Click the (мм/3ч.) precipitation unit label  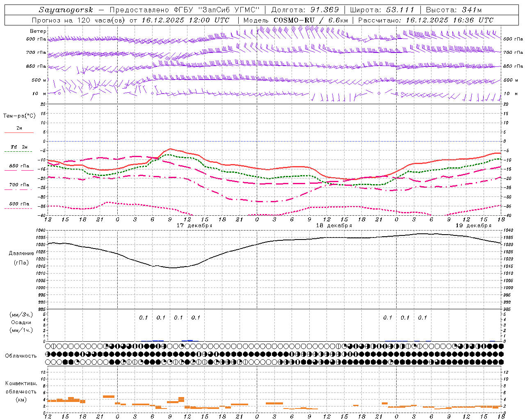[21, 315]
